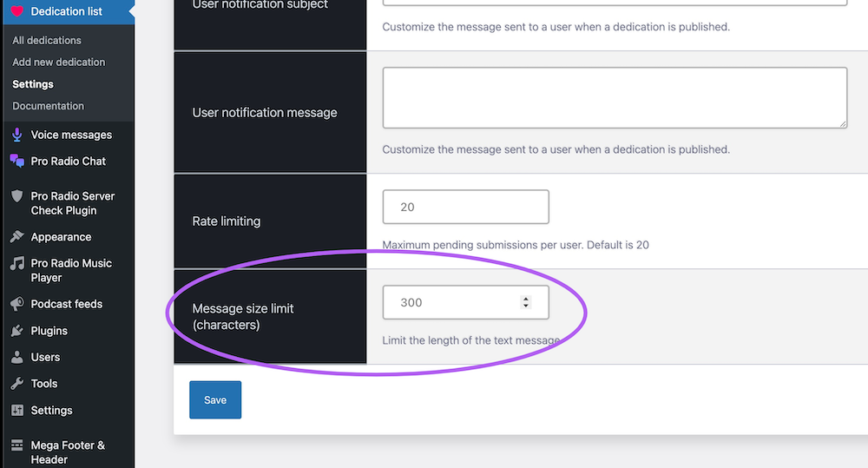The image size is (868, 468).
Task: Click the Pro Radio Chat bubble icon
Action: (16, 161)
